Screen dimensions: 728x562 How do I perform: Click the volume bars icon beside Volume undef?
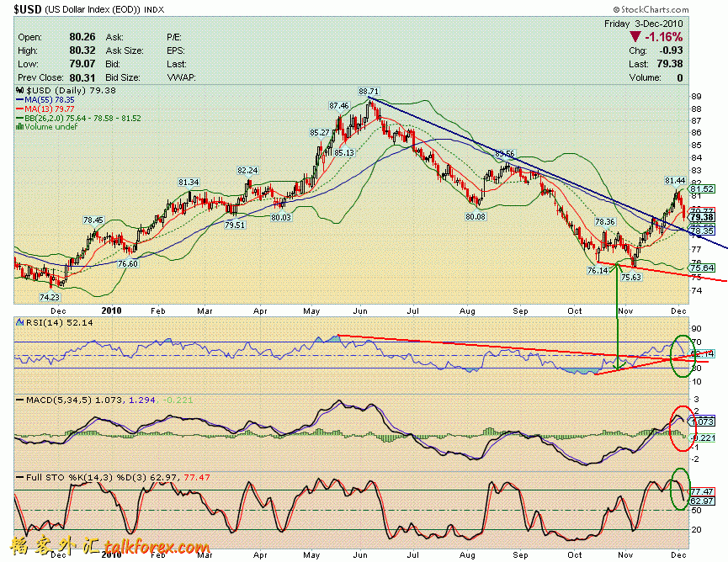19,127
